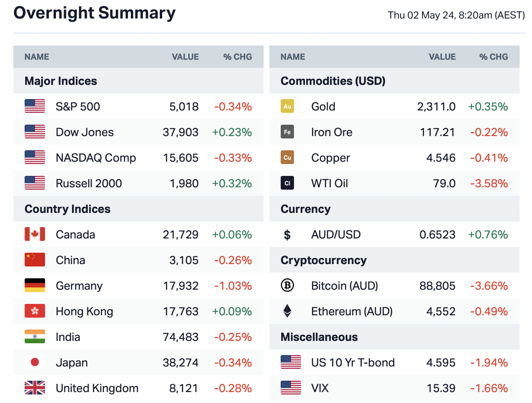Click the Gold Au commodity icon
Image resolution: width=532 pixels, height=403 pixels.
coord(287,107)
